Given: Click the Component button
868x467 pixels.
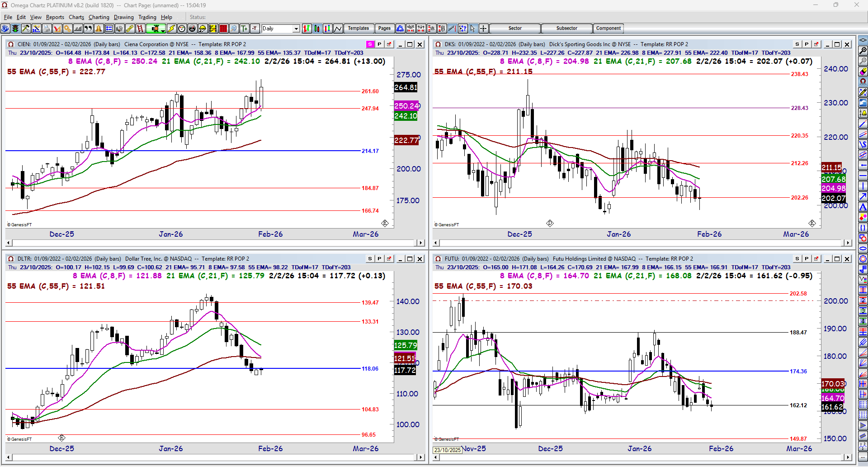Looking at the screenshot, I should pos(609,29).
